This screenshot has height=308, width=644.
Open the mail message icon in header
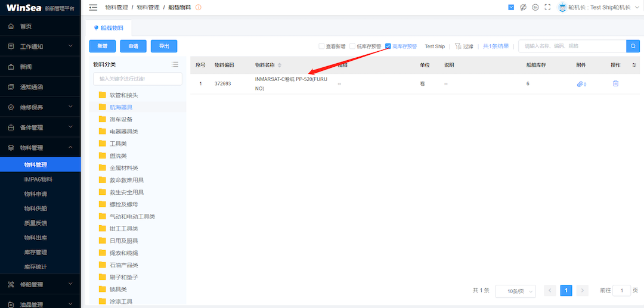tap(511, 7)
